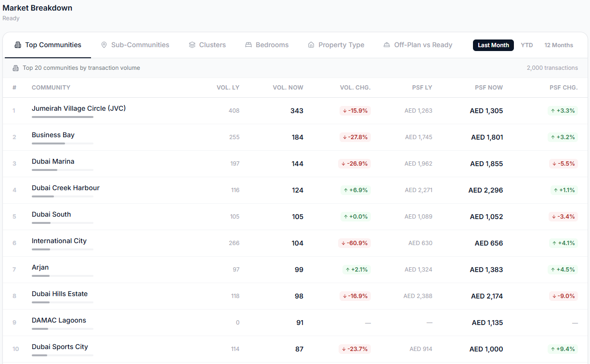The height and width of the screenshot is (364, 590).
Task: Click building icon beside Top 20 communities text
Action: point(15,68)
